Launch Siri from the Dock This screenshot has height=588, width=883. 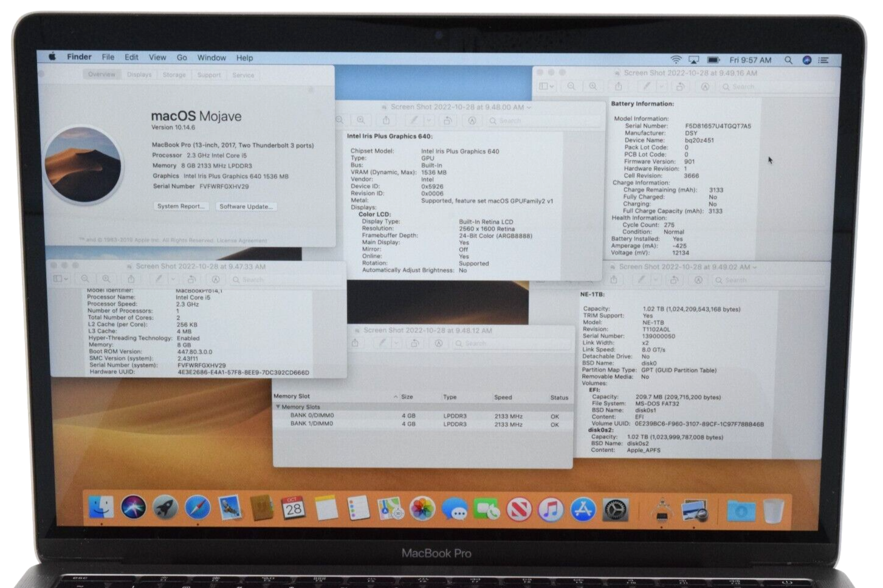[x=133, y=507]
